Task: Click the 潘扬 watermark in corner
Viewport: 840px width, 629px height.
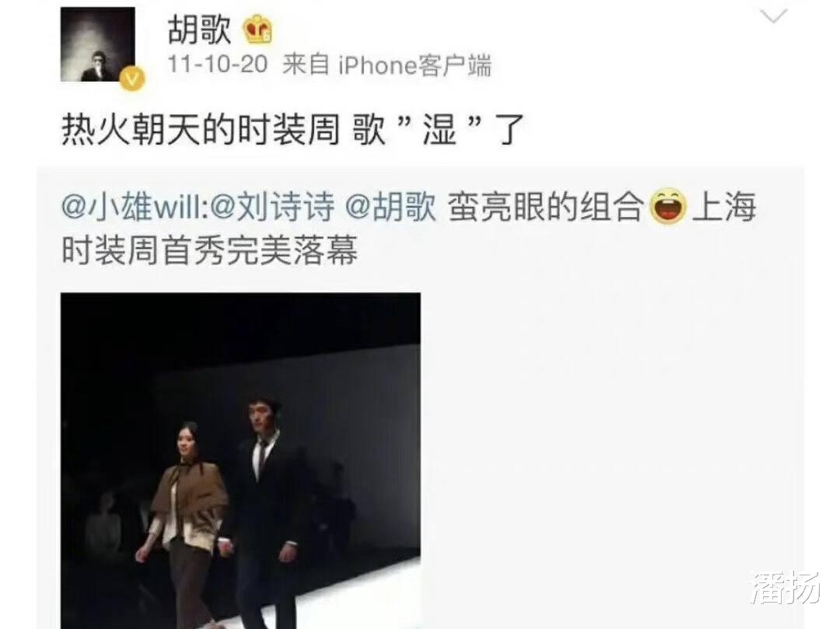Action: [786, 587]
